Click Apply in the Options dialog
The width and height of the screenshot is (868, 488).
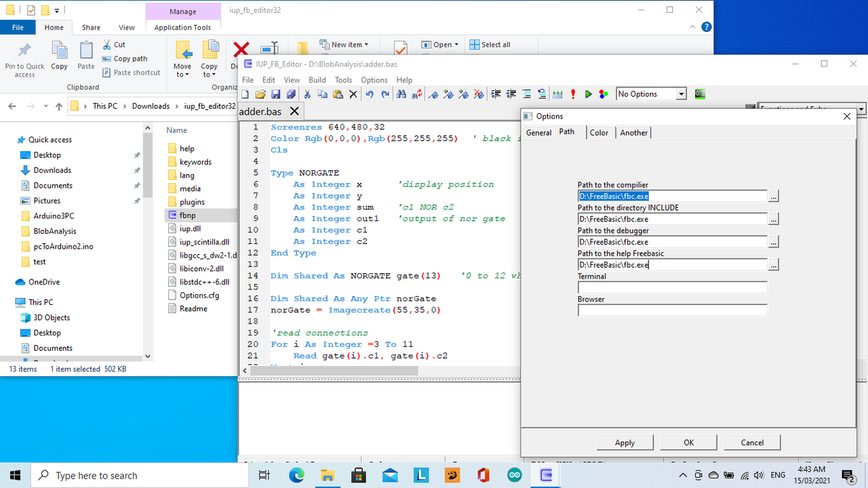click(625, 443)
